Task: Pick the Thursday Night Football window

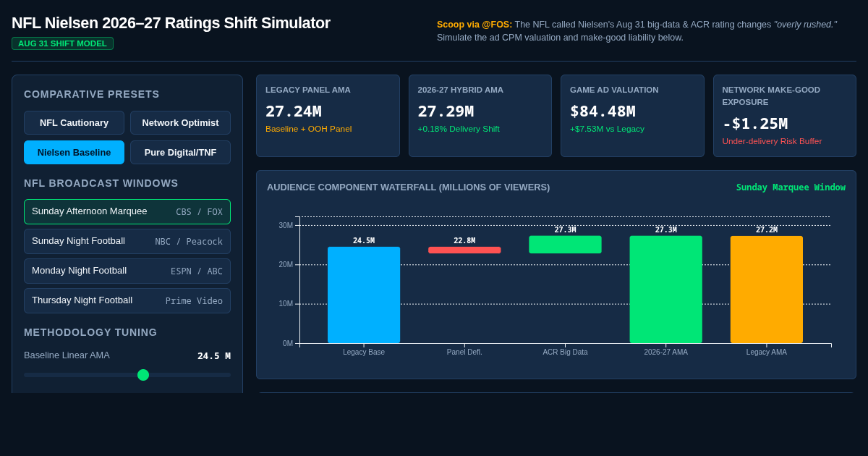Action: tap(127, 300)
